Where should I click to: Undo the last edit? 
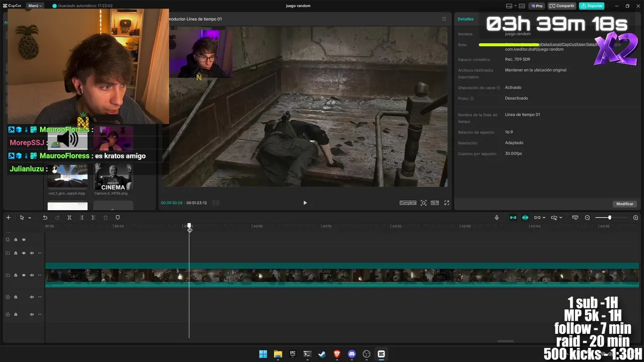45,218
